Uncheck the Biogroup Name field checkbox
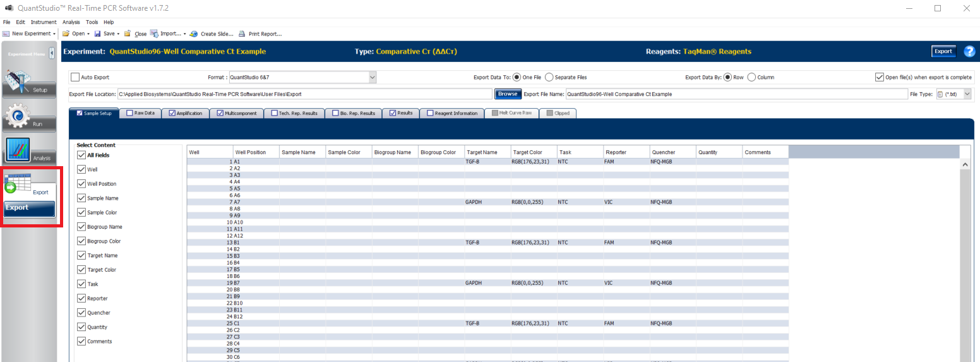Screen dimensions: 980x362 [81, 227]
